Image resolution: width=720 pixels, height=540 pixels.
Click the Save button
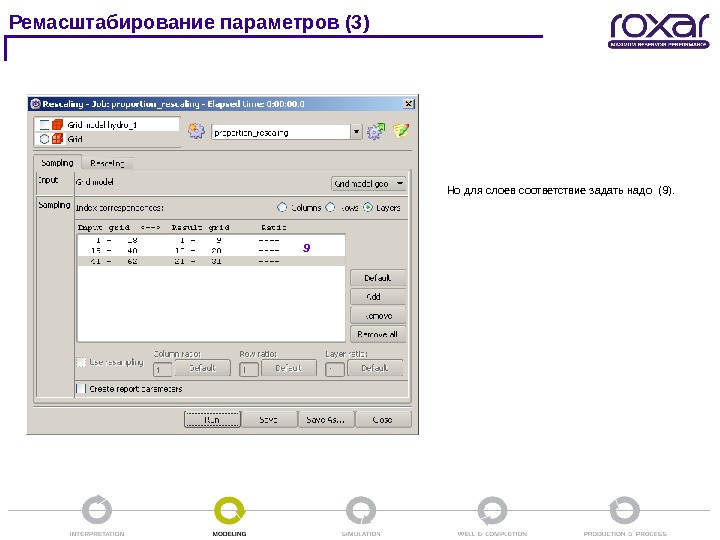[269, 419]
